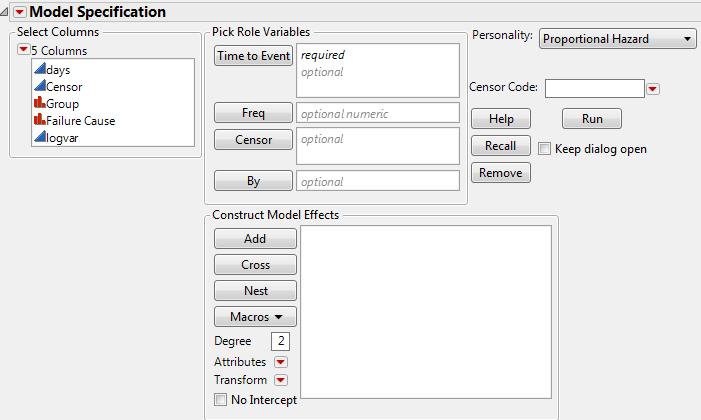Click the Model Specification red triangle menu
Image resolution: width=701 pixels, height=420 pixels.
point(19,11)
